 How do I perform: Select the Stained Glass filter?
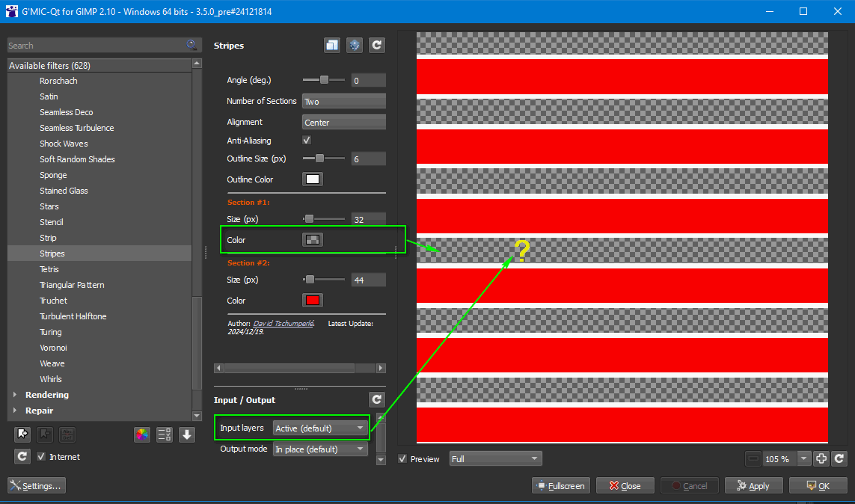[x=64, y=191]
